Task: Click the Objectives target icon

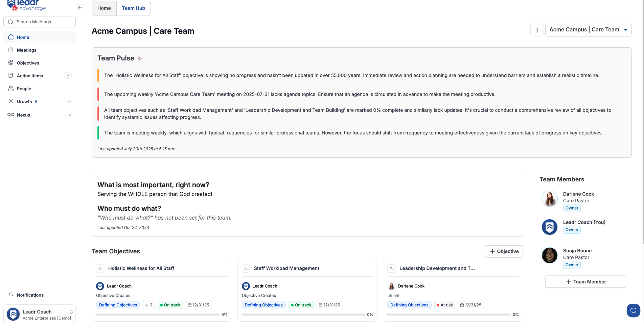Action: 11,63
